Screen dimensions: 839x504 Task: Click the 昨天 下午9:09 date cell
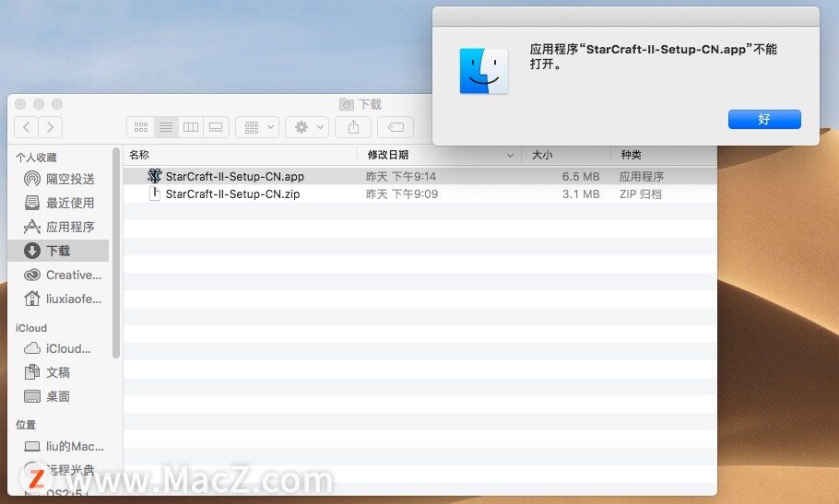[402, 194]
